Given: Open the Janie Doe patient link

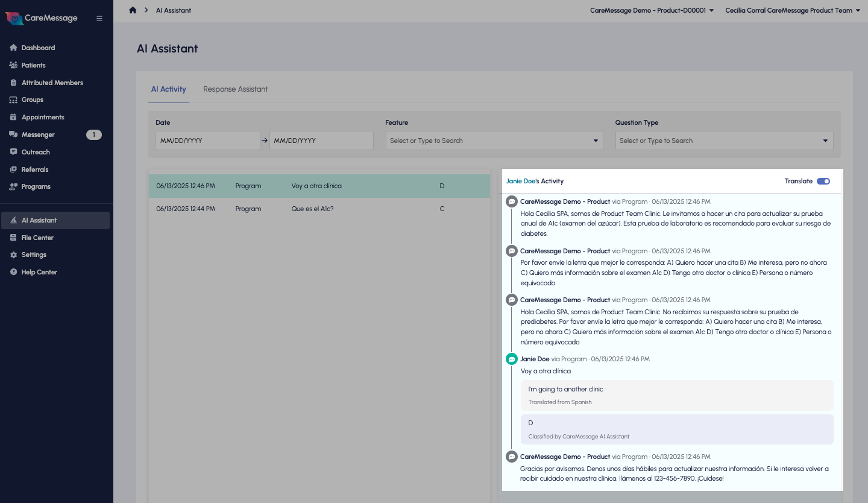Looking at the screenshot, I should [521, 181].
